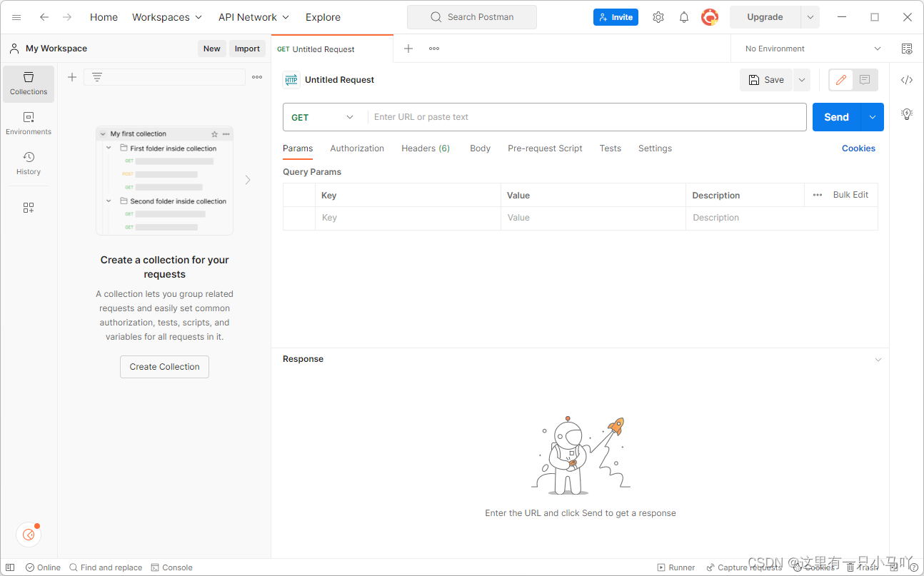
Task: Open the tab bar three-dots menu
Action: click(434, 49)
